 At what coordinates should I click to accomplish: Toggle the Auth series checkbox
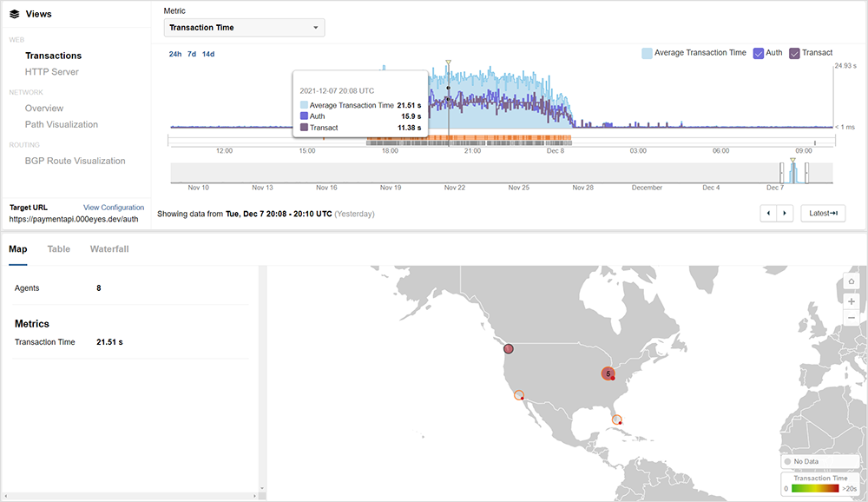pyautogui.click(x=758, y=53)
